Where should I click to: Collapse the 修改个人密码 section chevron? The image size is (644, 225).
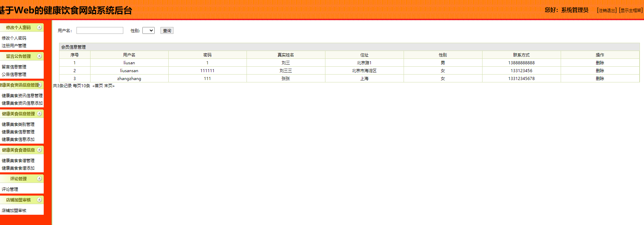tap(39, 27)
